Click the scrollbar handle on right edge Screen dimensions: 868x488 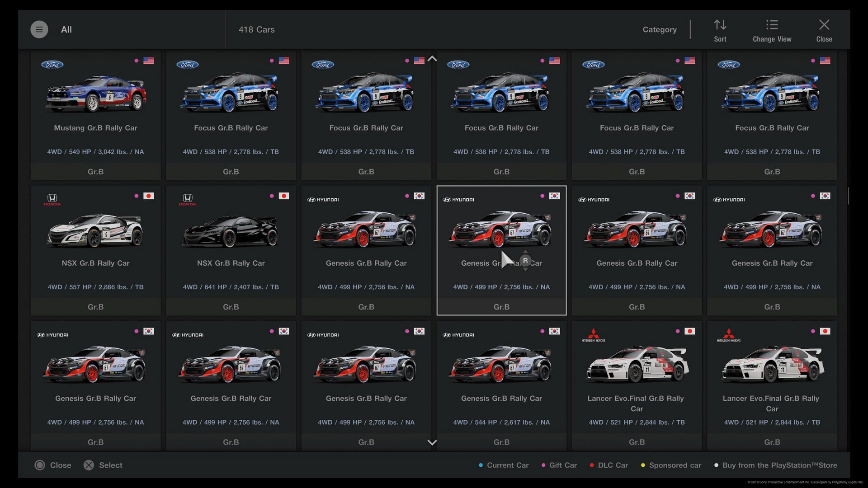pos(849,196)
